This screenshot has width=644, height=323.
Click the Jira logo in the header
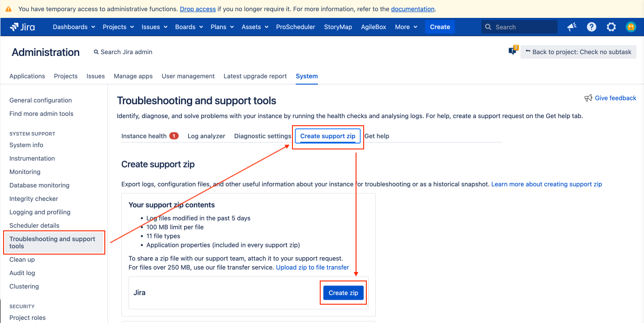click(x=22, y=27)
